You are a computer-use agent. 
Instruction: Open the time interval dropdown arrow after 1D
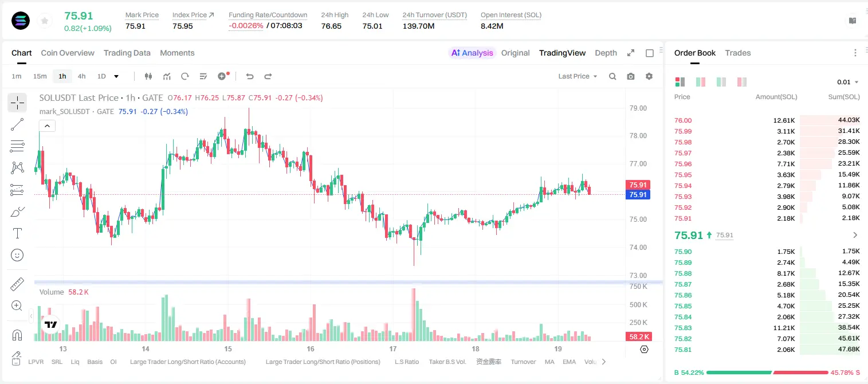[x=116, y=76]
